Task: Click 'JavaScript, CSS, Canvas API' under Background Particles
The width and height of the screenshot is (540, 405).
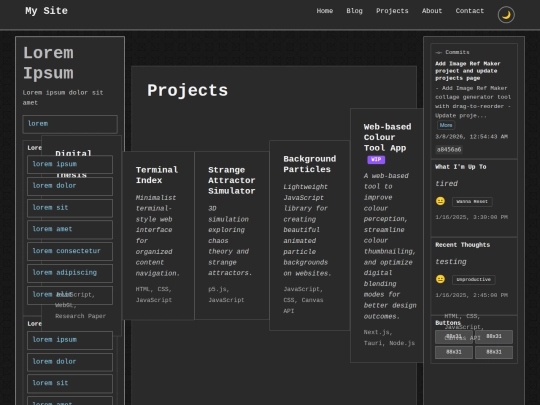Action: 303,300
